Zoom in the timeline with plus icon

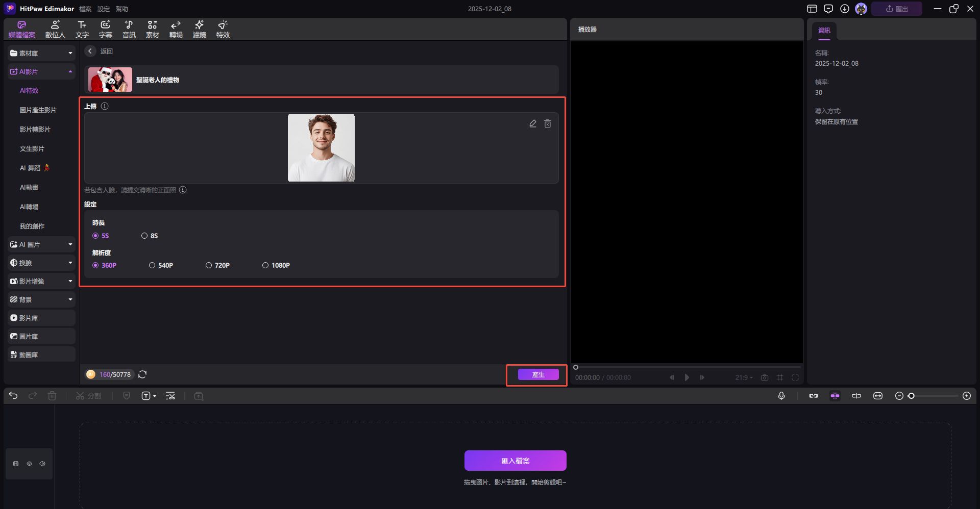966,396
